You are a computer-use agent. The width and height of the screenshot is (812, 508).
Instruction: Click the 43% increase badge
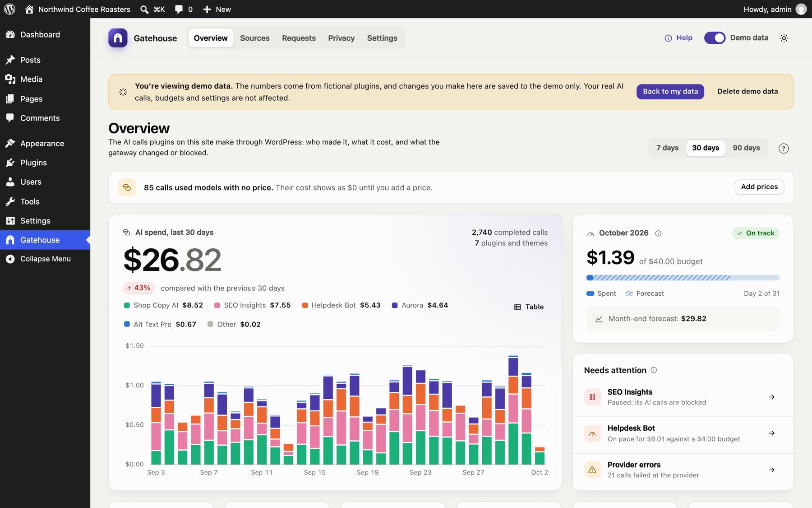pos(138,288)
